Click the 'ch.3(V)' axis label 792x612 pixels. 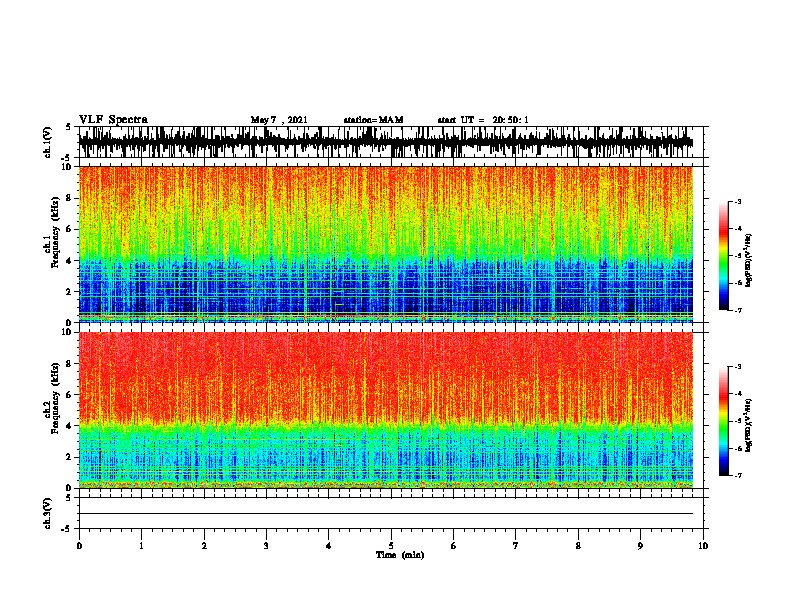[47, 513]
